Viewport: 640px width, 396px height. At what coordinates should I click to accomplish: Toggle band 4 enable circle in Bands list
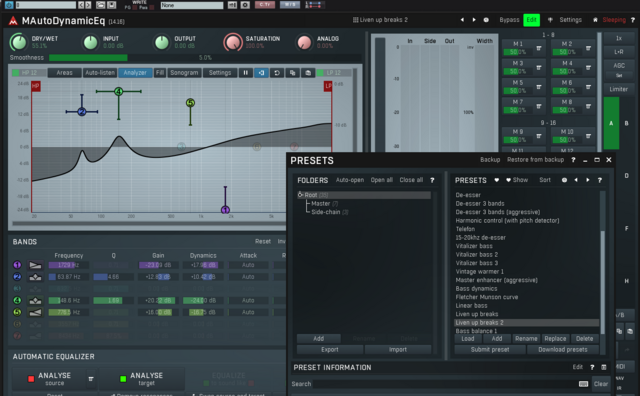(17, 300)
